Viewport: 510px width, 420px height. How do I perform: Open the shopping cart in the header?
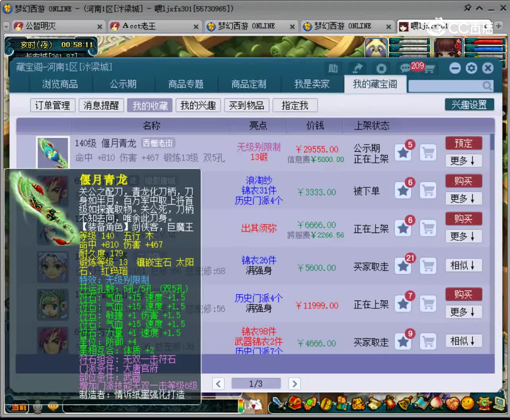tap(429, 69)
